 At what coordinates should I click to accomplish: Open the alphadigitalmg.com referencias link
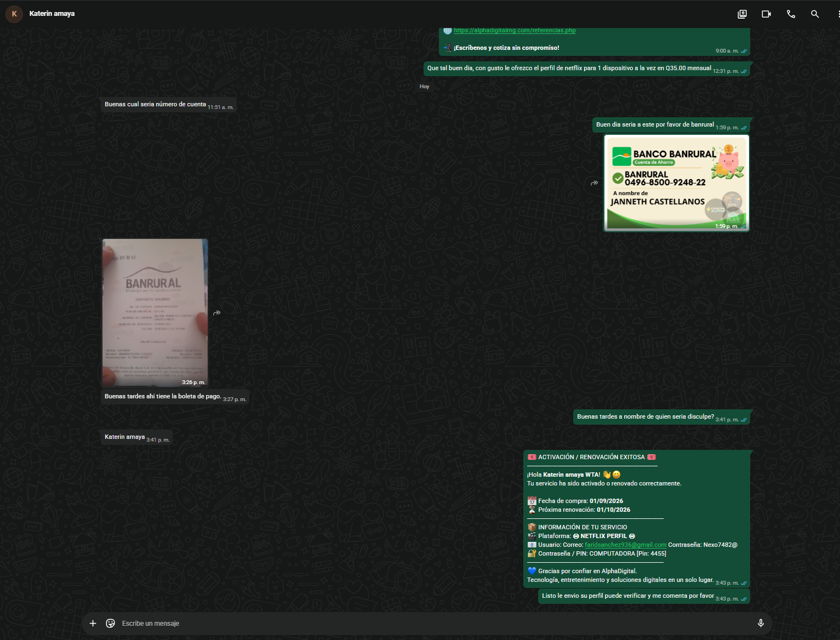point(515,31)
